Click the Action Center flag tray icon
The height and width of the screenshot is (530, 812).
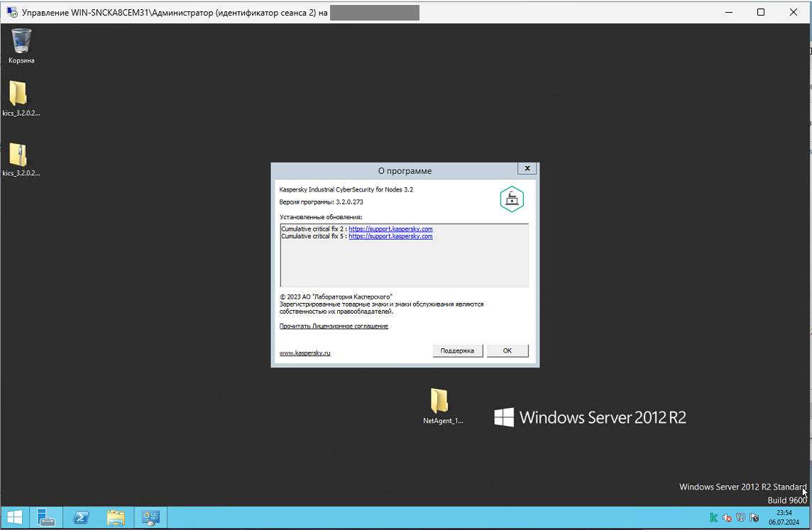[754, 517]
